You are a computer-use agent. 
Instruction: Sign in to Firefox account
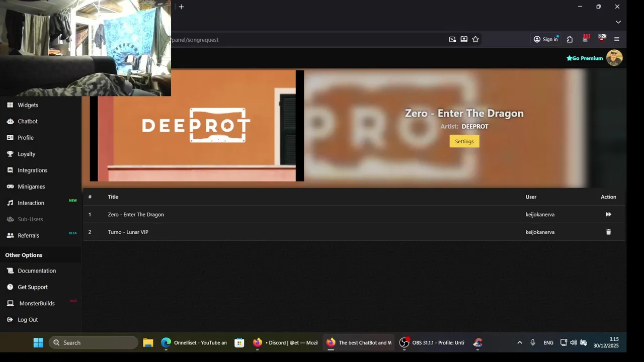coord(546,39)
